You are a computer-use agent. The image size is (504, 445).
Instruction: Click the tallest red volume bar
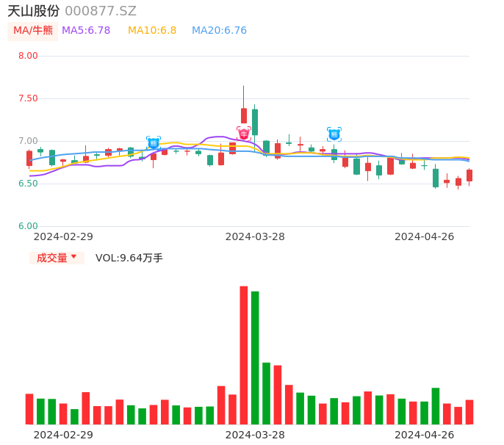pos(244,355)
